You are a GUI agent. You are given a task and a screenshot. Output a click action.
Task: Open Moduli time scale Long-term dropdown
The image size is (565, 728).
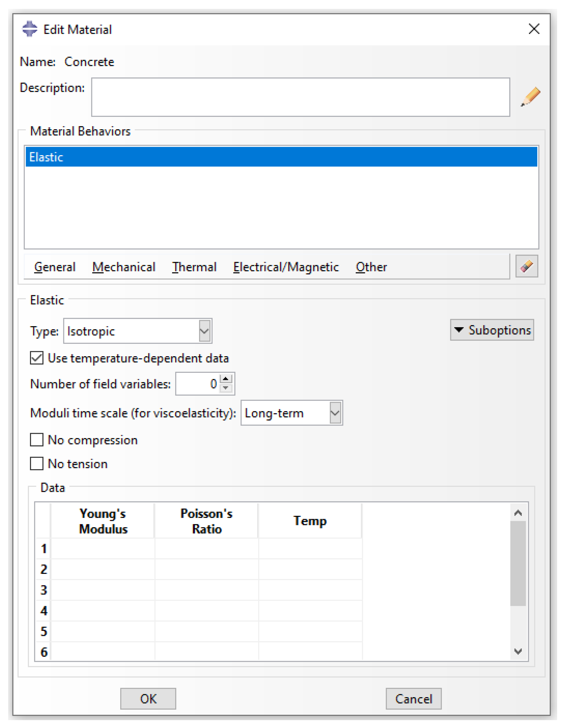click(335, 413)
